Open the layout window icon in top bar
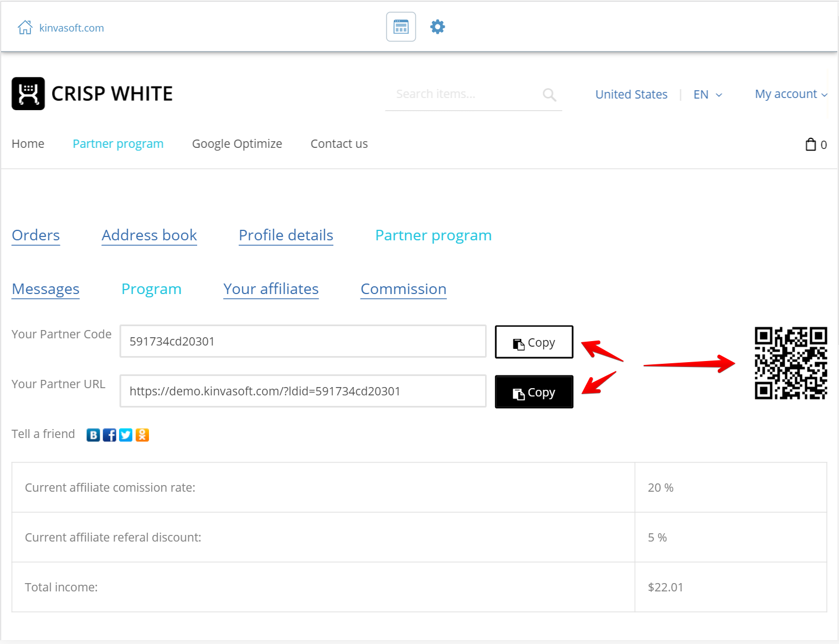839x644 pixels. tap(401, 27)
